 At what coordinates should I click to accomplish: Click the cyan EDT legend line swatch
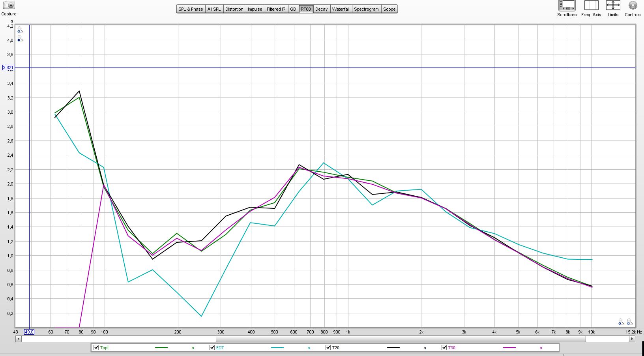278,348
